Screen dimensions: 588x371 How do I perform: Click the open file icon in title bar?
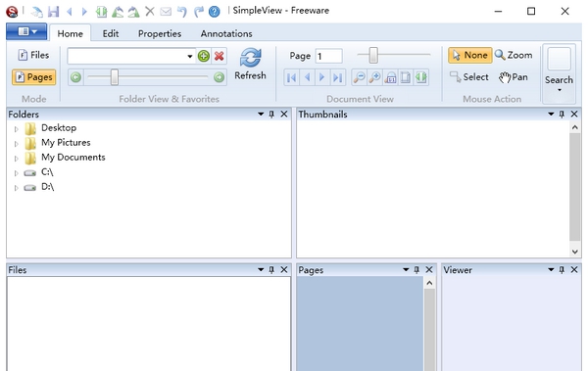tap(36, 12)
